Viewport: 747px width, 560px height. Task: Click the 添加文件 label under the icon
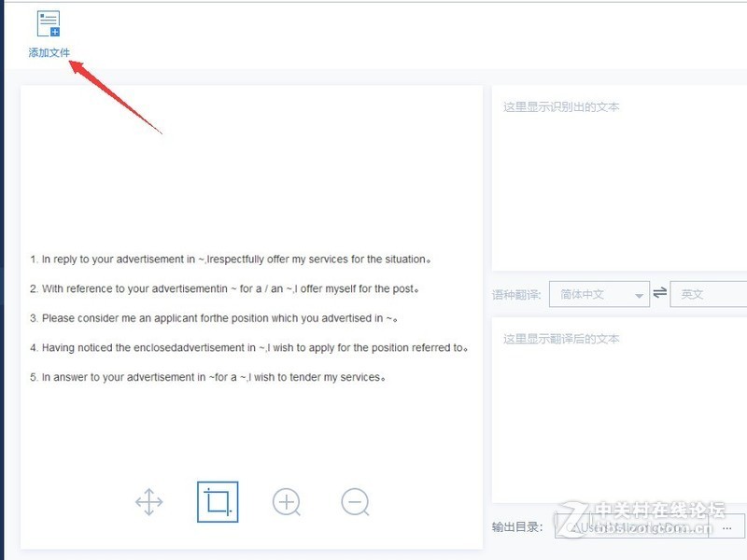click(x=47, y=53)
